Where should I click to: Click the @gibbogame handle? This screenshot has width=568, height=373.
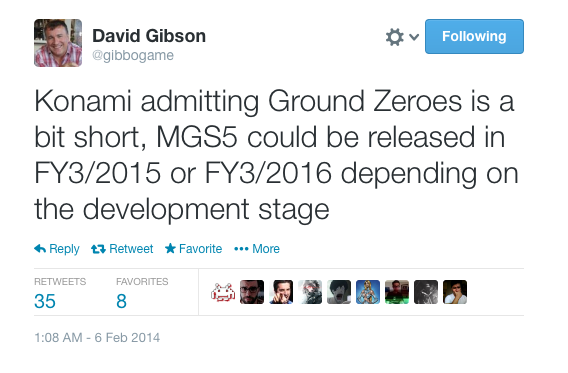(133, 55)
